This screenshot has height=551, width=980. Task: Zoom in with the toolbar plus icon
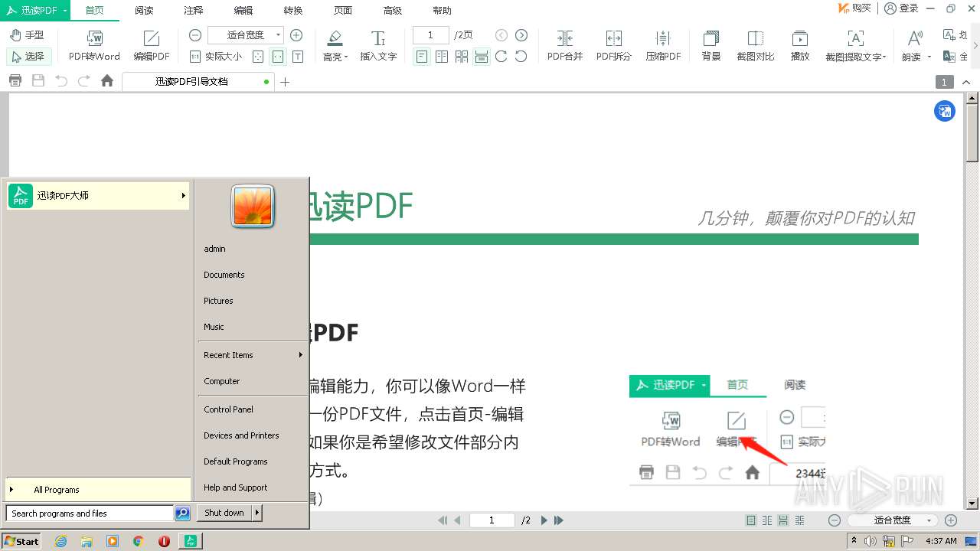(296, 35)
